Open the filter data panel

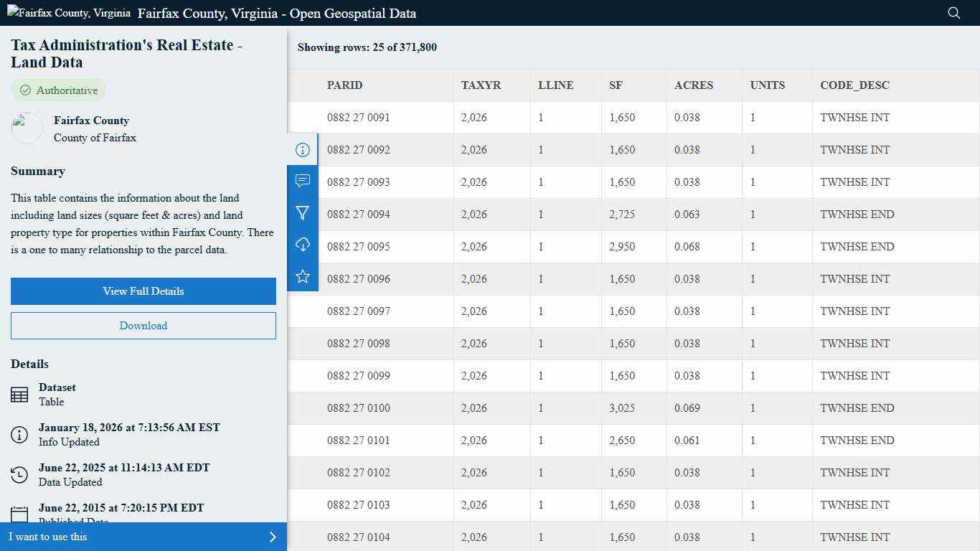(x=302, y=213)
